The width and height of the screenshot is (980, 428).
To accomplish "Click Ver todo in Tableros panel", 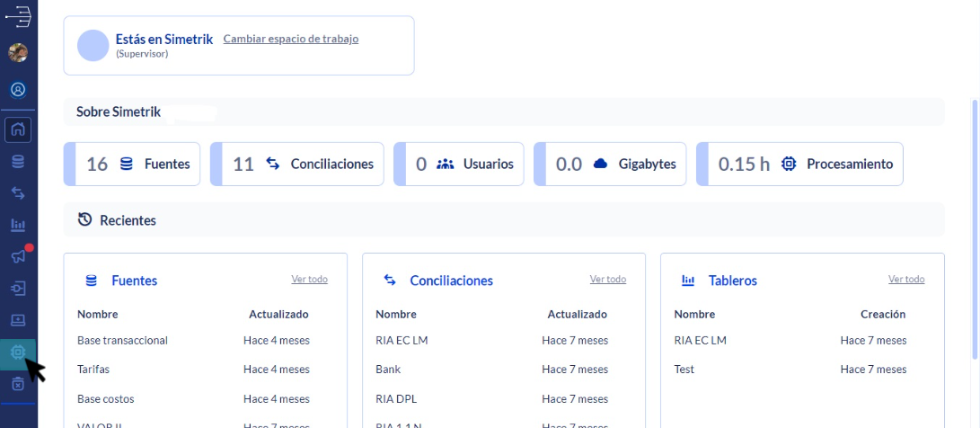I will [x=906, y=279].
